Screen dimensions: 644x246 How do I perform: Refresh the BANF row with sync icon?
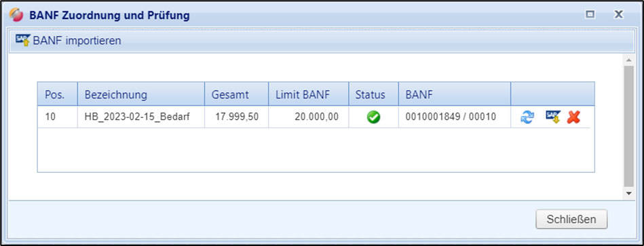click(527, 117)
